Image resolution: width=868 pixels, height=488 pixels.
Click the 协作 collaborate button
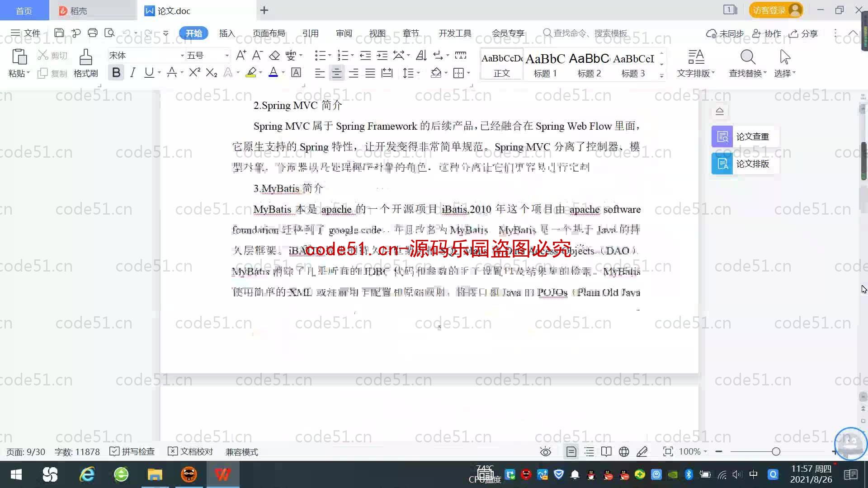[767, 33]
